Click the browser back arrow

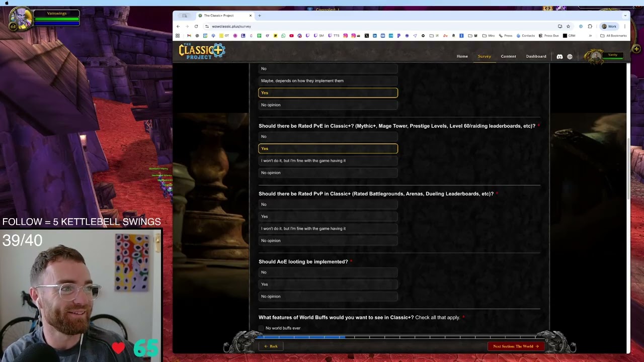pyautogui.click(x=178, y=26)
